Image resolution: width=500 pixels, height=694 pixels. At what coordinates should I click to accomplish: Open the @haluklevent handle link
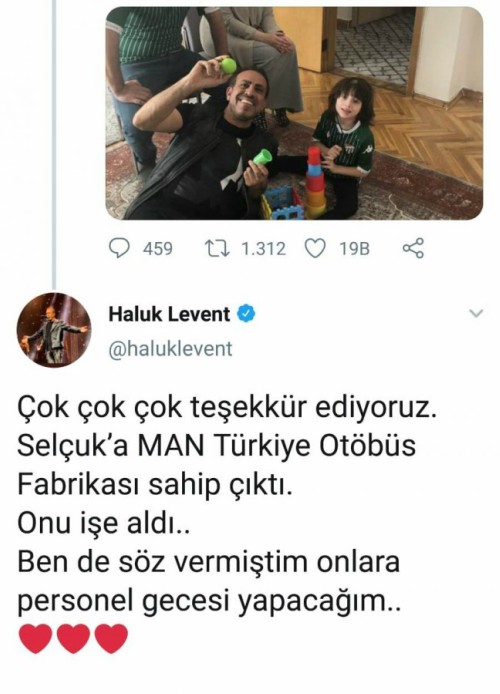point(170,349)
